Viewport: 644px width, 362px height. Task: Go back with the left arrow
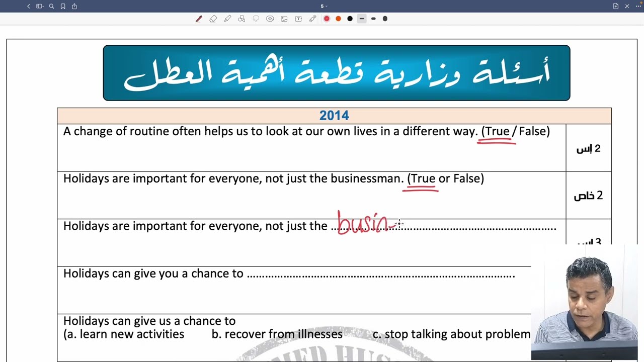point(28,6)
